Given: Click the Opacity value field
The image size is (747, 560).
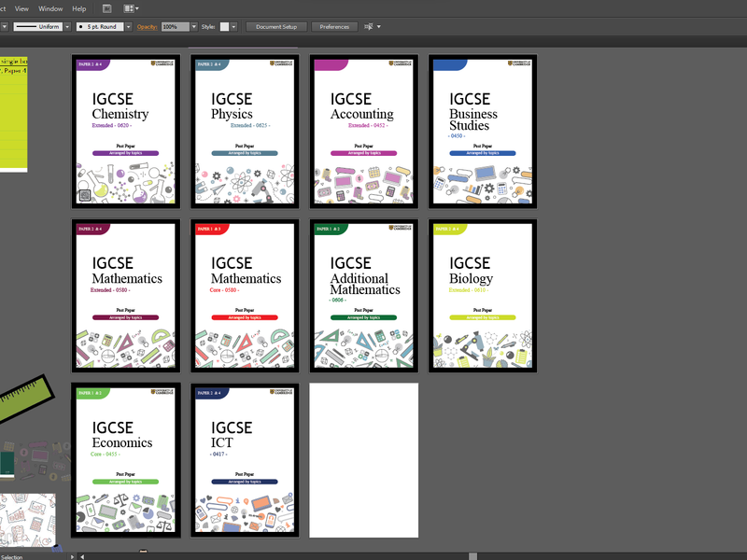Looking at the screenshot, I should point(175,27).
